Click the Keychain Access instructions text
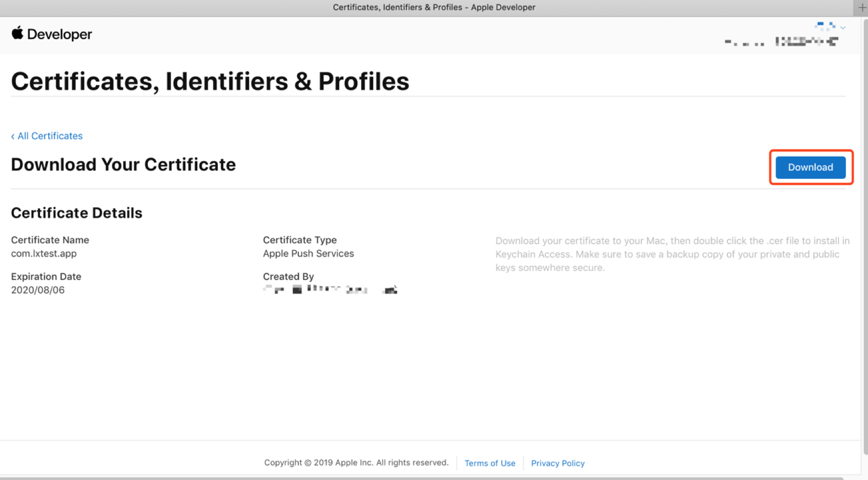 pyautogui.click(x=672, y=254)
